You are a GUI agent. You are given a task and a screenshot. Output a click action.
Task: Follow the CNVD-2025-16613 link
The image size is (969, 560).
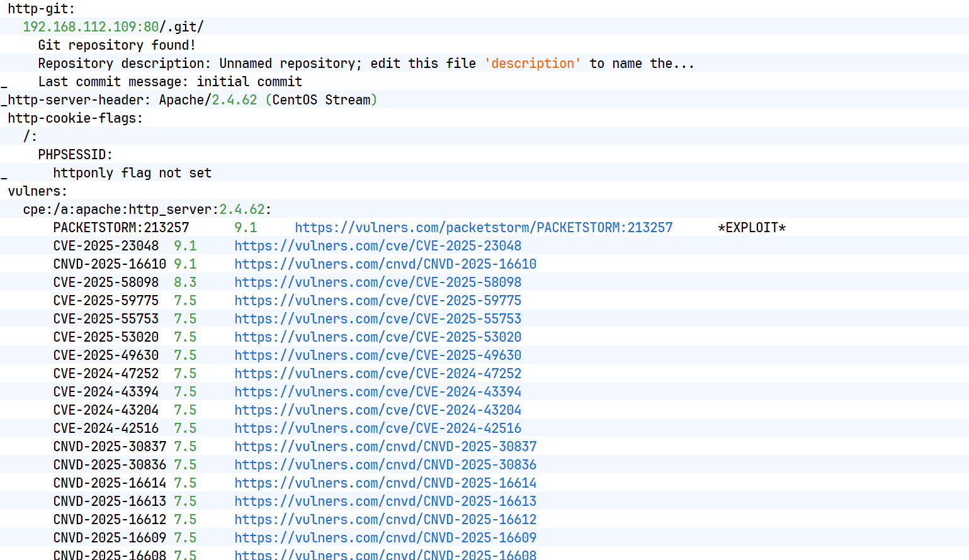pos(385,501)
